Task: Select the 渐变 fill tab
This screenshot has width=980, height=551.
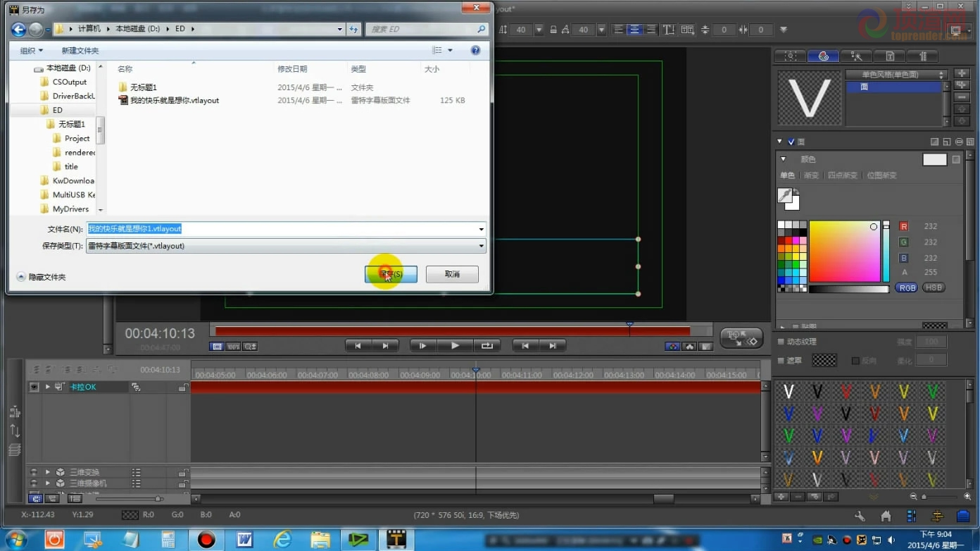Action: 812,175
